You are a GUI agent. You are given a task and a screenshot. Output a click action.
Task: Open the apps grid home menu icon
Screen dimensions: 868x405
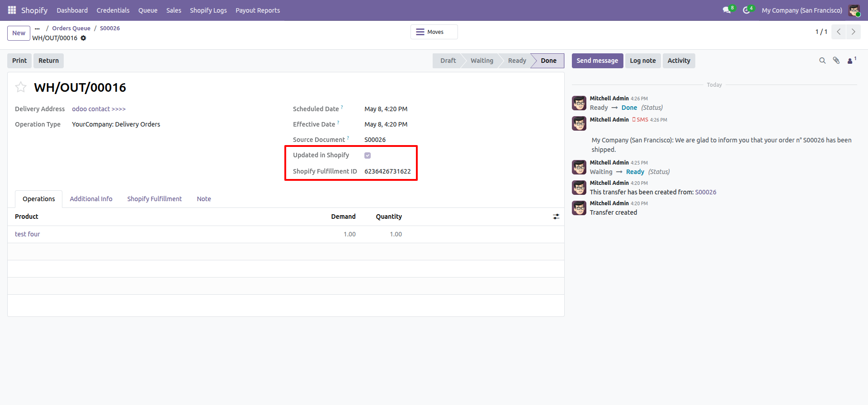[12, 10]
